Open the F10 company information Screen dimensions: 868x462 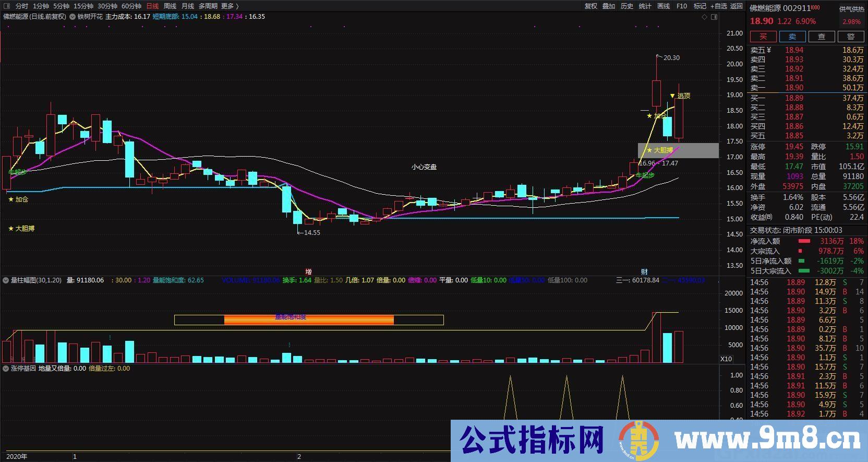682,6
